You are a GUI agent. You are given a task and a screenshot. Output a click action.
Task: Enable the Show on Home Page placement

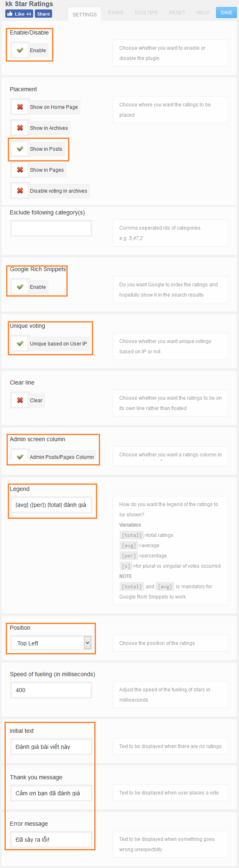point(20,107)
